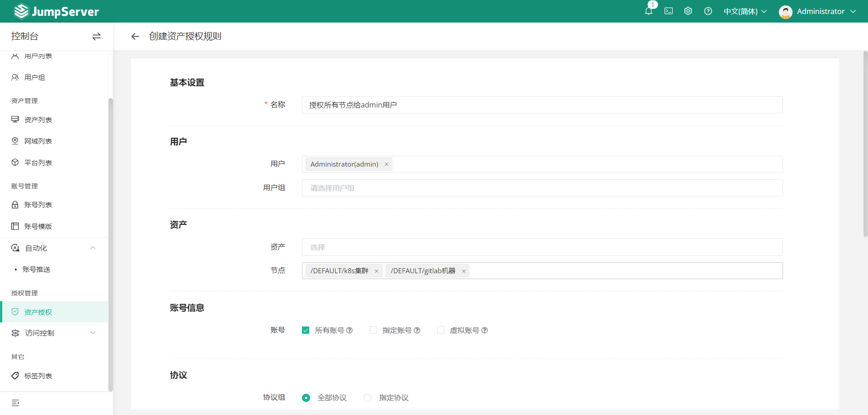
Task: Click the sidebar vertical scrollbar
Action: pos(110,244)
